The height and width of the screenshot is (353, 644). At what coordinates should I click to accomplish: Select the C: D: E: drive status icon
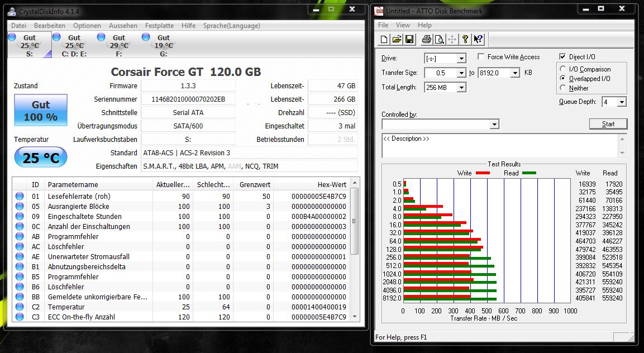pos(56,37)
